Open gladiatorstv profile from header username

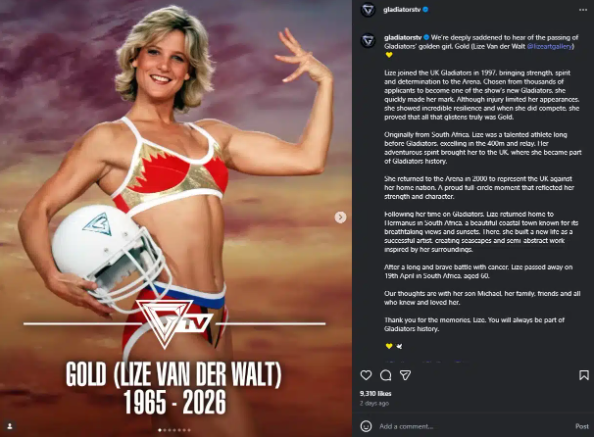pos(402,10)
